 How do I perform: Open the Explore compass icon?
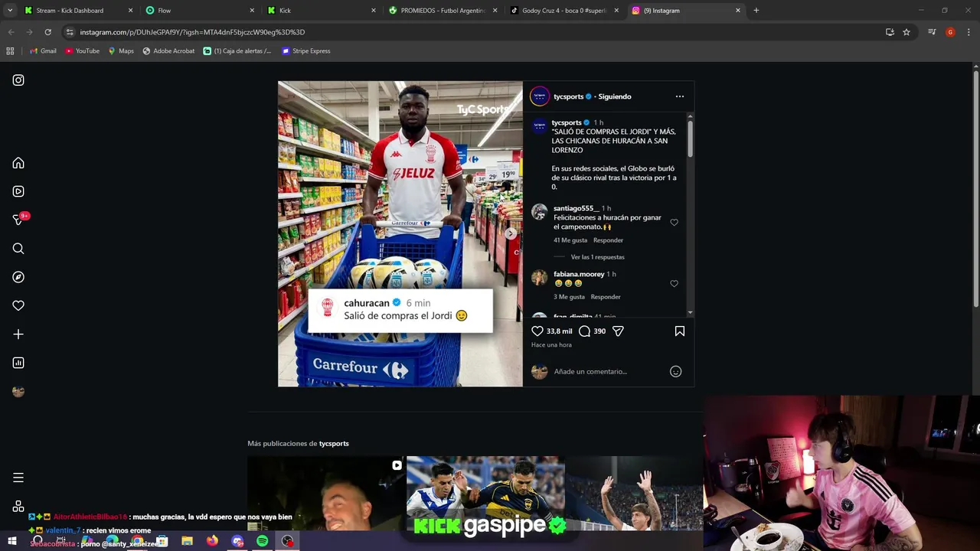18,277
